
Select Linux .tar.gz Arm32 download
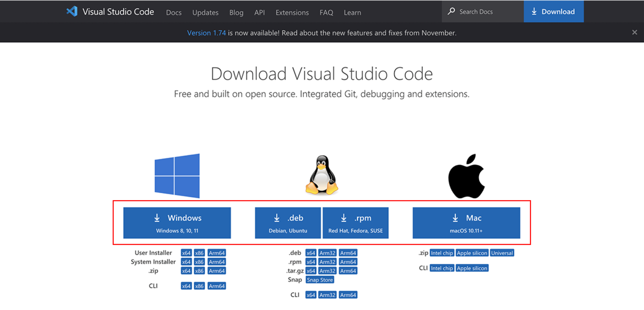click(327, 271)
